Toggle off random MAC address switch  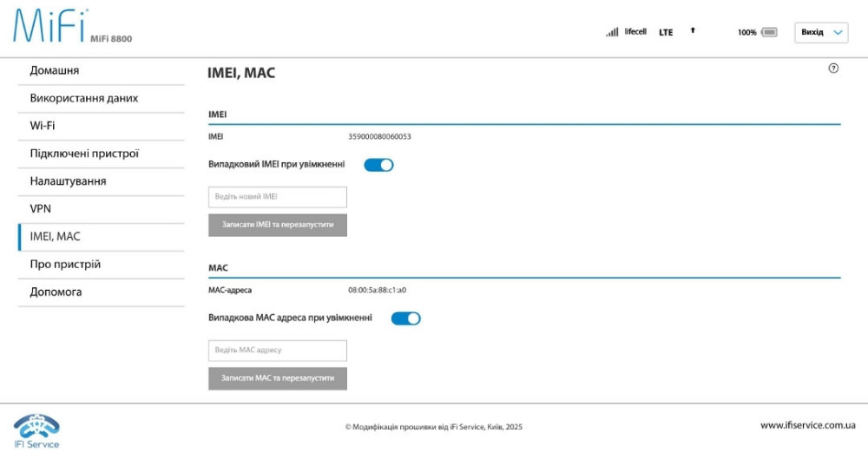pos(405,318)
